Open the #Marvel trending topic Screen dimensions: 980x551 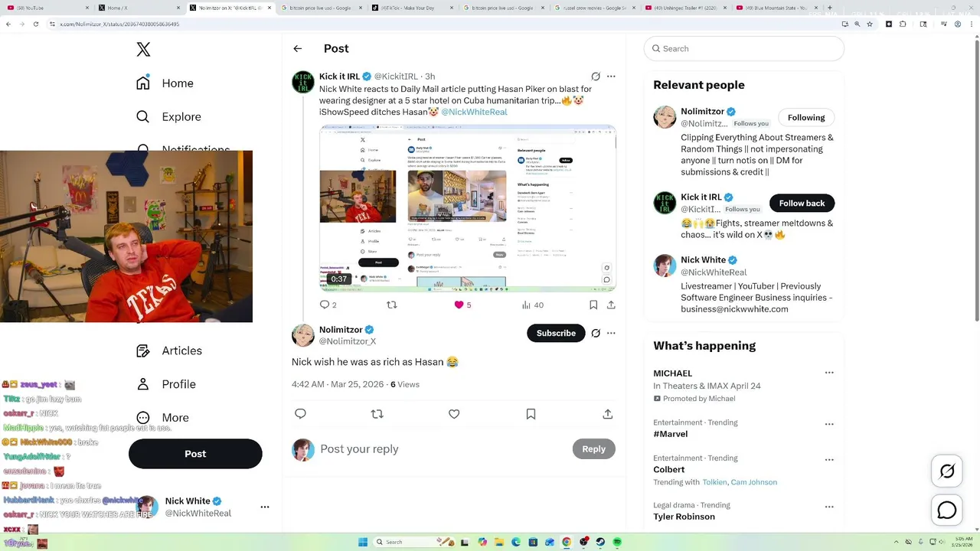pos(670,434)
